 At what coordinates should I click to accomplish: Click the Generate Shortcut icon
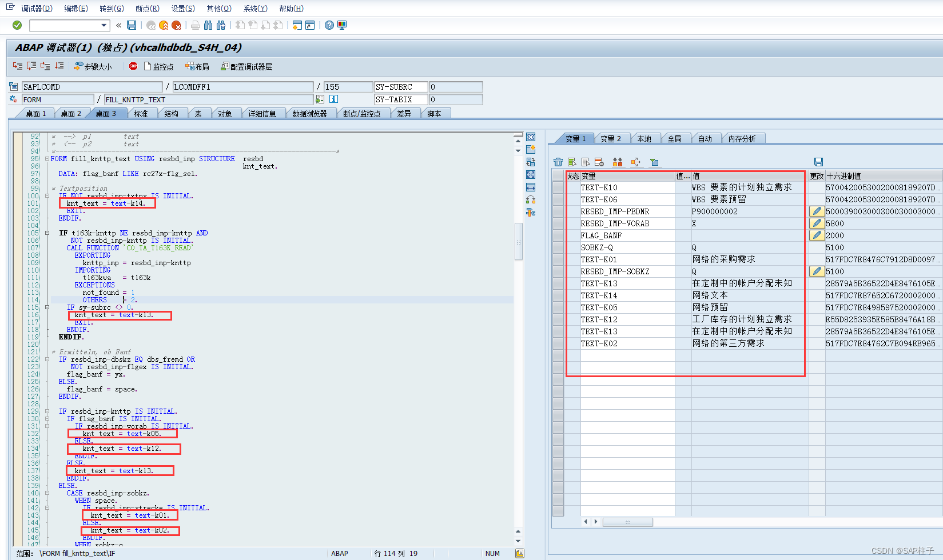coord(310,25)
